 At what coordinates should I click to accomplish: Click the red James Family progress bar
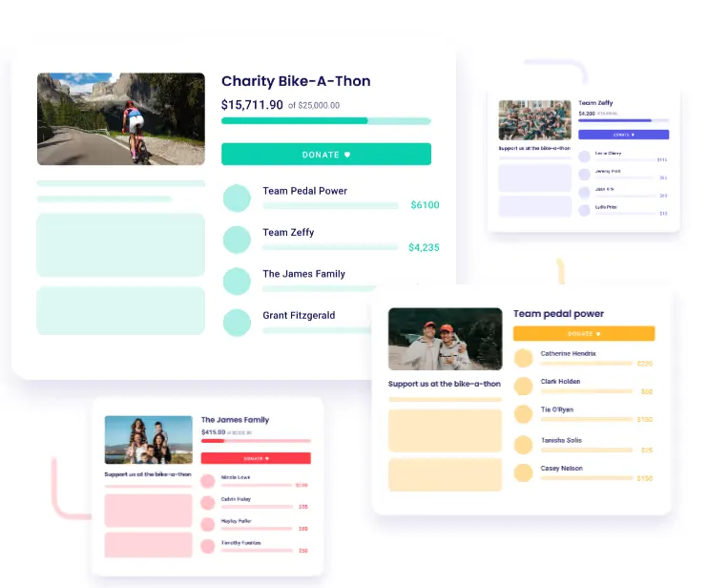[256, 441]
